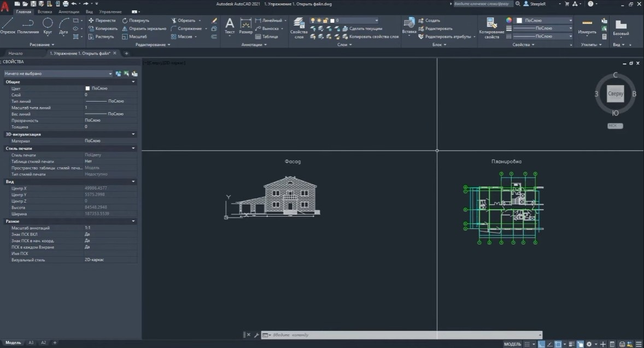This screenshot has width=644, height=348.
Task: Click the Обрезать trim button
Action: (183, 21)
